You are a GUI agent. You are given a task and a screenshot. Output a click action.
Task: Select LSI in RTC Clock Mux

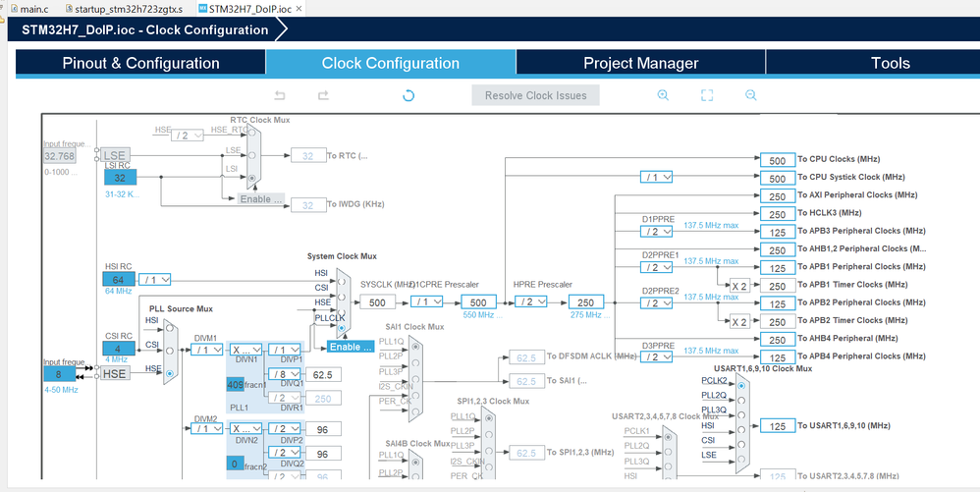coord(252,178)
